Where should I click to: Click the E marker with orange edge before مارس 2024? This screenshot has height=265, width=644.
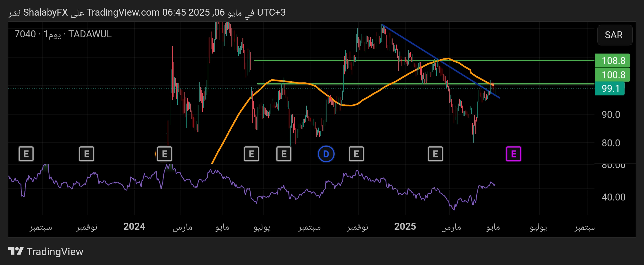[x=164, y=154]
